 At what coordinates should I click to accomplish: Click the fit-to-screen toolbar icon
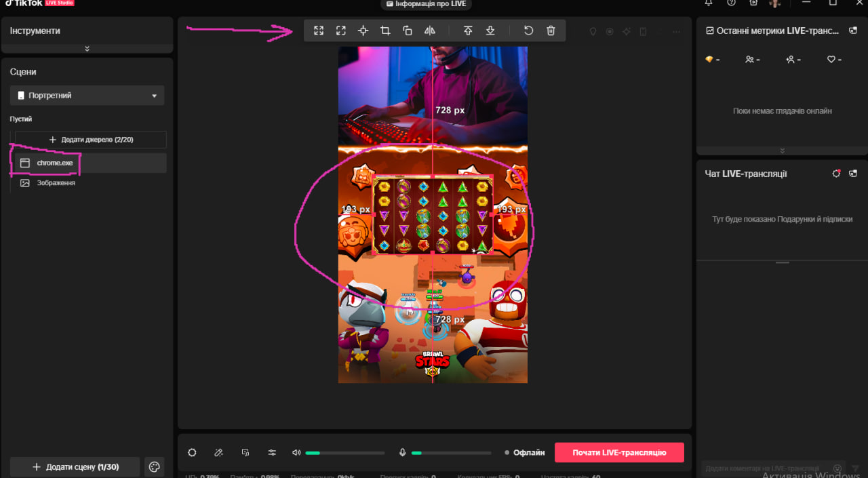point(341,31)
